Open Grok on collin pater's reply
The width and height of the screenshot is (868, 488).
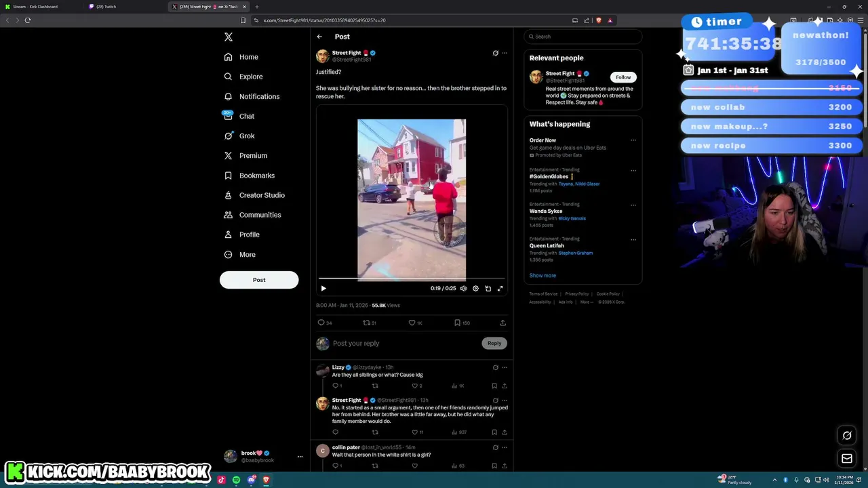click(495, 447)
